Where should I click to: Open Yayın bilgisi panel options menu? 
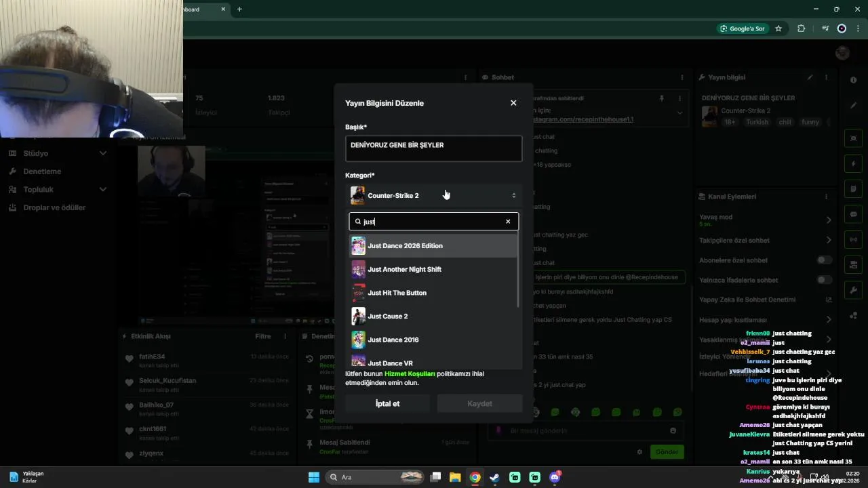[827, 77]
